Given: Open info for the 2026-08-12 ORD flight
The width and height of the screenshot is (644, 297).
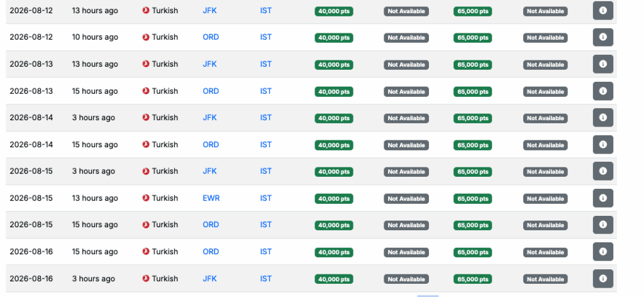Looking at the screenshot, I should 602,37.
